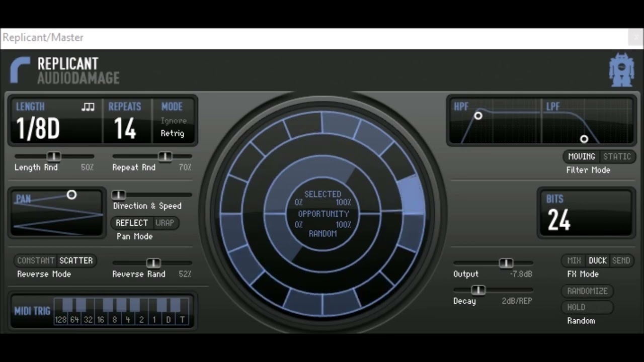This screenshot has width=644, height=362.
Task: Click the 16 MIDI trig key
Action: point(101,312)
